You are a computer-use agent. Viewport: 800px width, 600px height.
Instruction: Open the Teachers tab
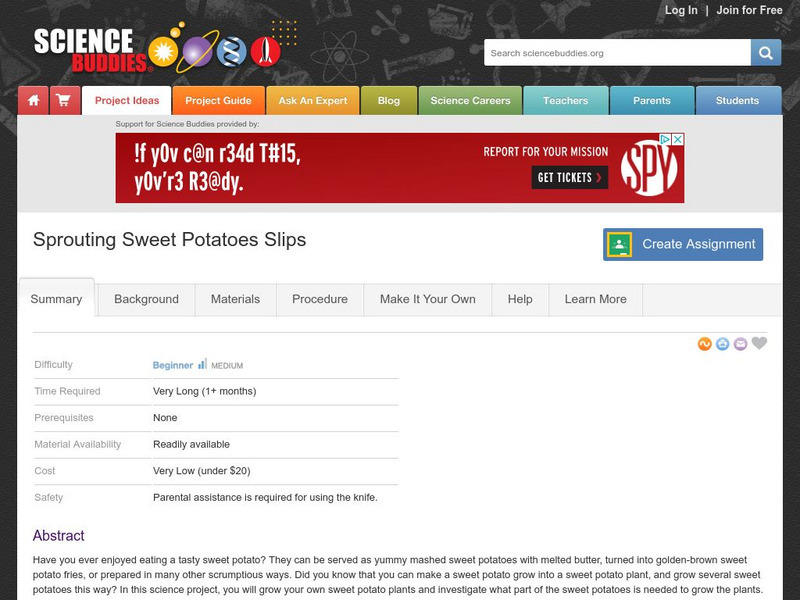565,101
